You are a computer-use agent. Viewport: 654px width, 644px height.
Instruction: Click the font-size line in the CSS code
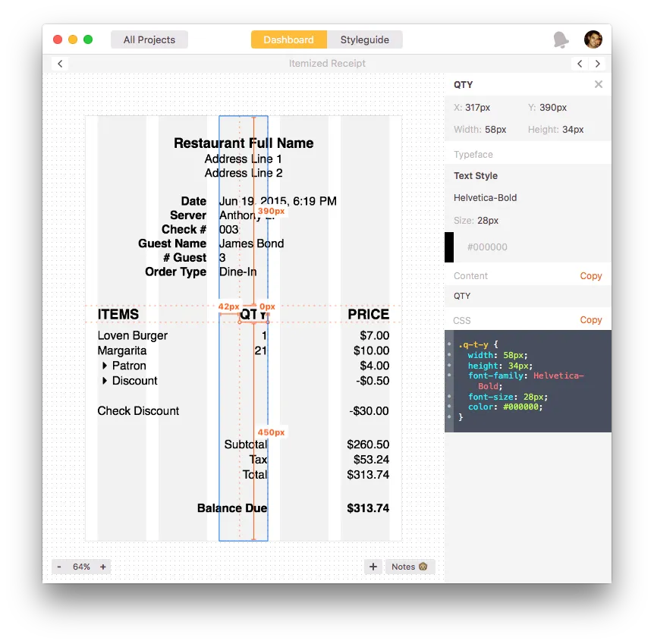tap(508, 397)
